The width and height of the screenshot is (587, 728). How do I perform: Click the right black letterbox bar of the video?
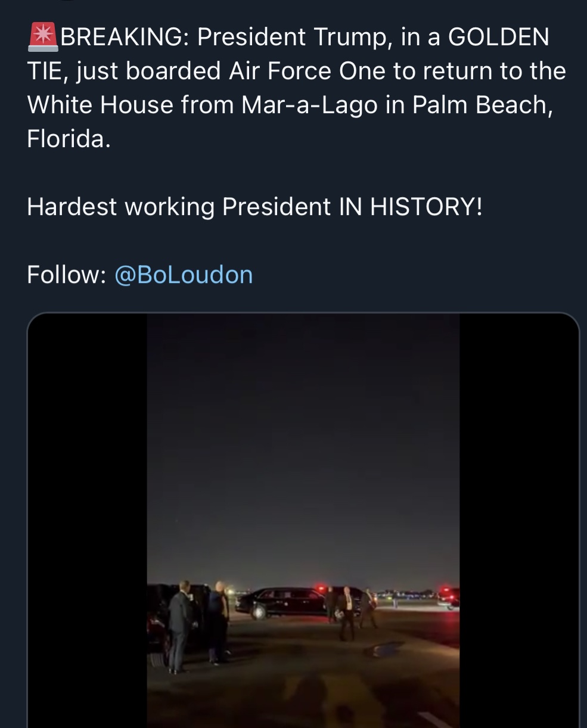518,519
